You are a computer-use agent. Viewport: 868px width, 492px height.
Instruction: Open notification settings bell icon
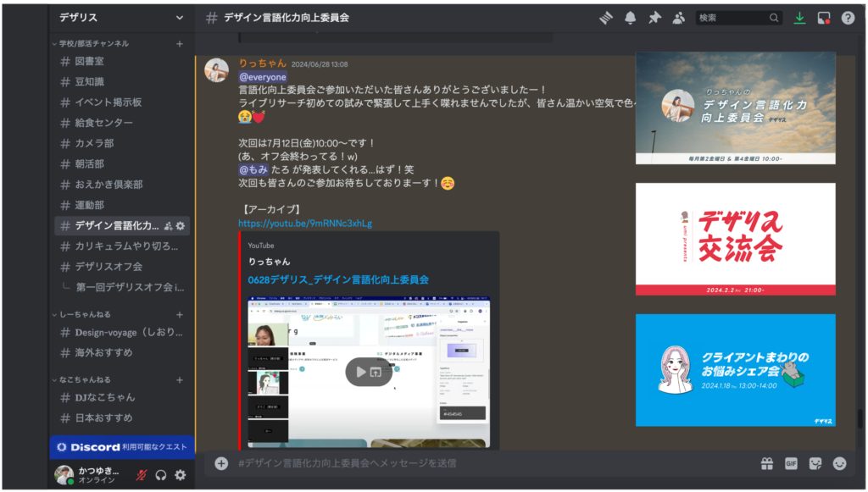click(x=630, y=18)
